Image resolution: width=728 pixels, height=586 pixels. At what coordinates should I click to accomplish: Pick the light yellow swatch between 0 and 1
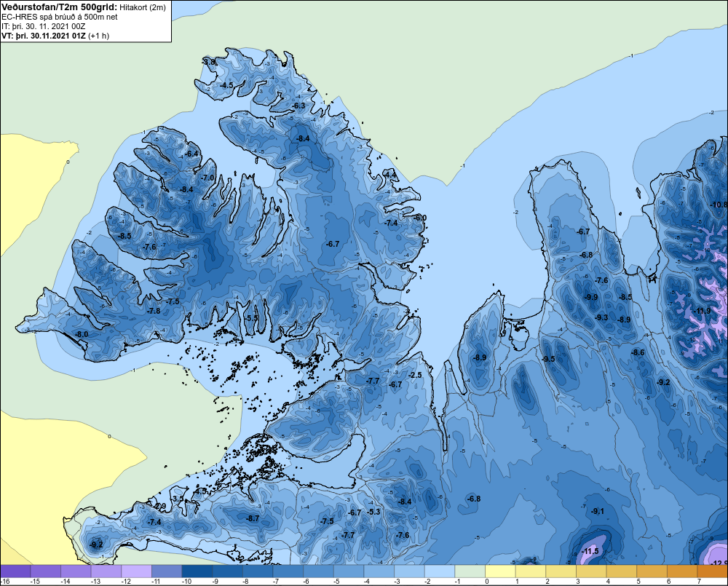coord(500,571)
